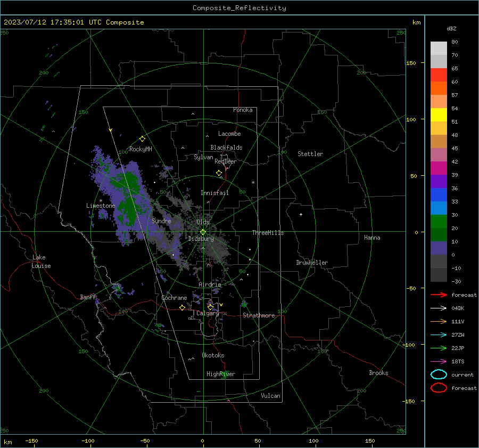Click the diamond marker above Innisfail
Image resolution: width=479 pixels, height=448 pixels.
pos(219,173)
